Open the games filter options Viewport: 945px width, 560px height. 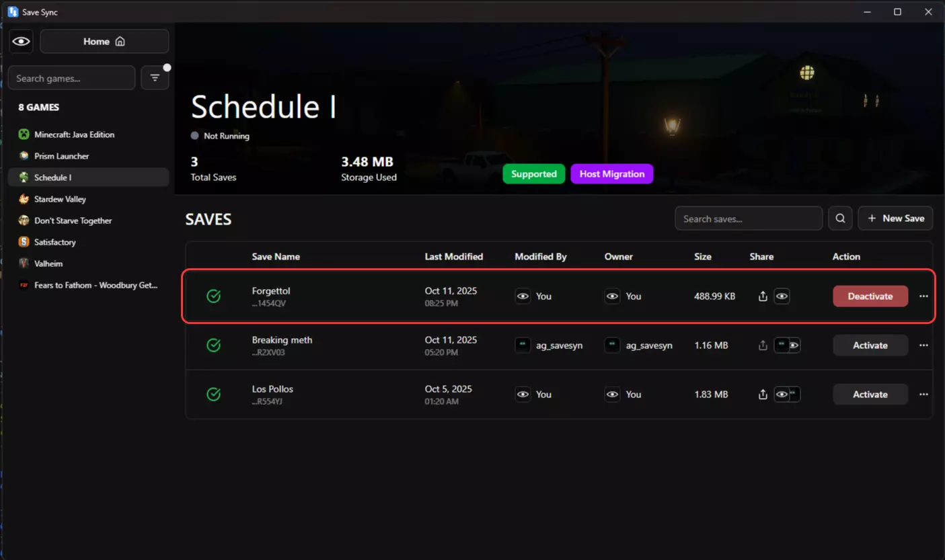pos(155,78)
